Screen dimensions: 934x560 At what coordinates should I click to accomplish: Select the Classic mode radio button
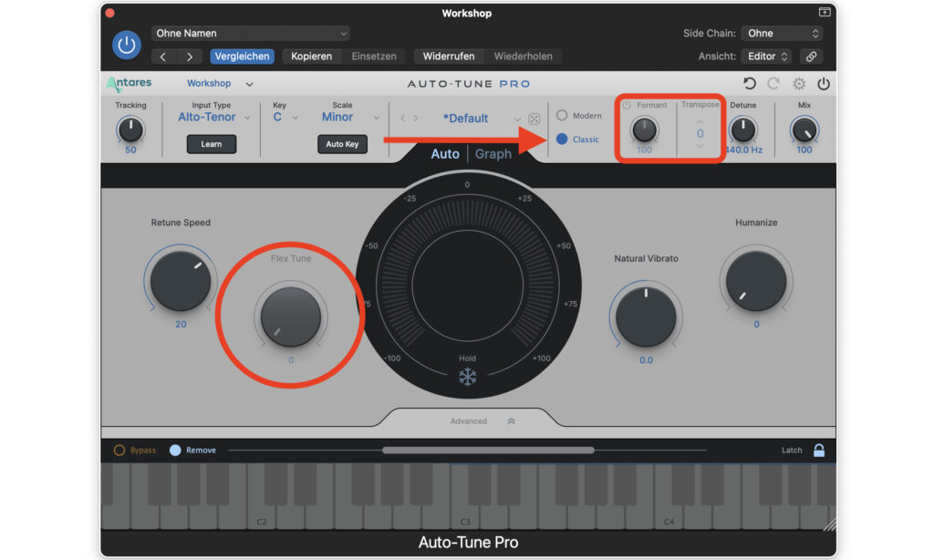pos(562,139)
